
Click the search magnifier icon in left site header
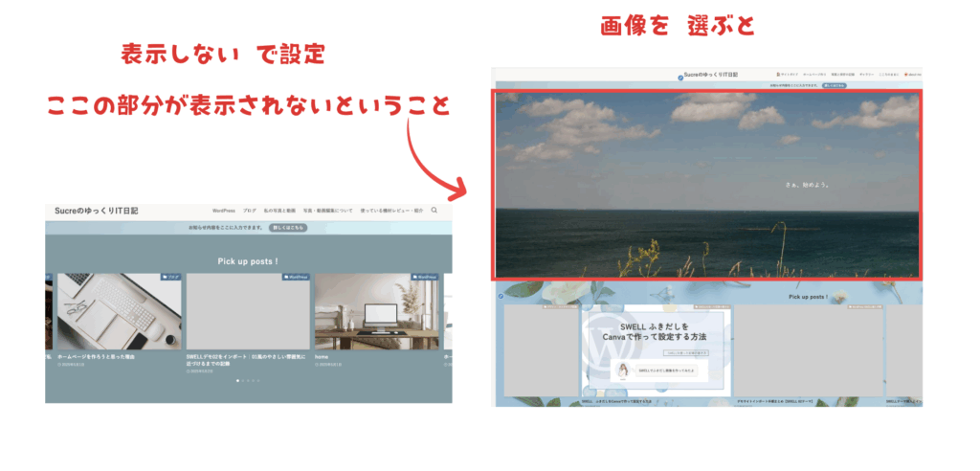[434, 211]
